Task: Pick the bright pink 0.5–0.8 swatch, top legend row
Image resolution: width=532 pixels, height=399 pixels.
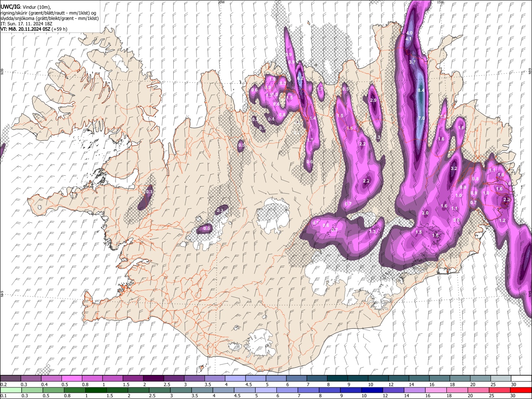Action: 71,378
